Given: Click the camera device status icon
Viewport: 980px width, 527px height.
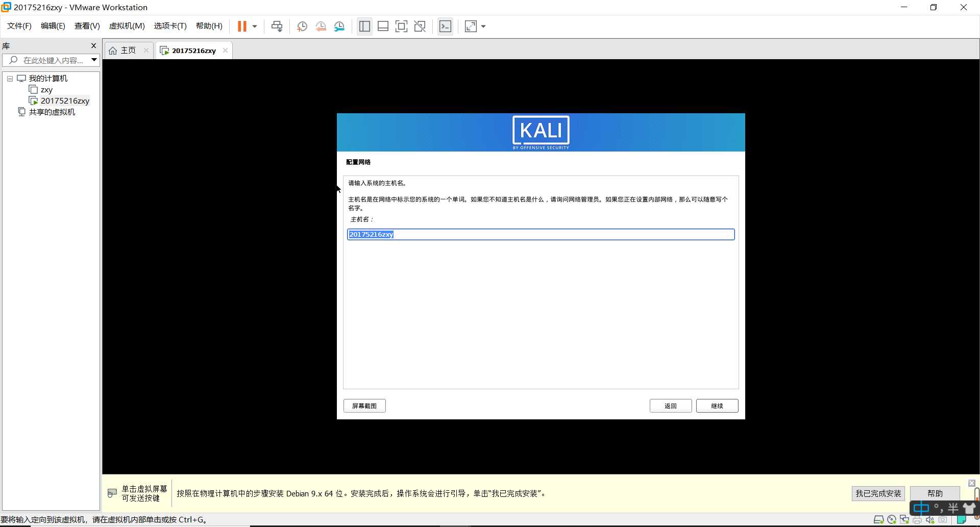Looking at the screenshot, I should [943, 520].
